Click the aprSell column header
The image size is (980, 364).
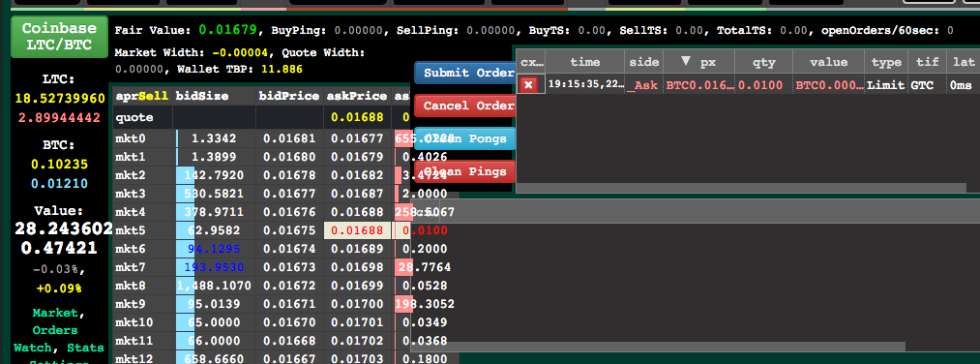[x=141, y=96]
